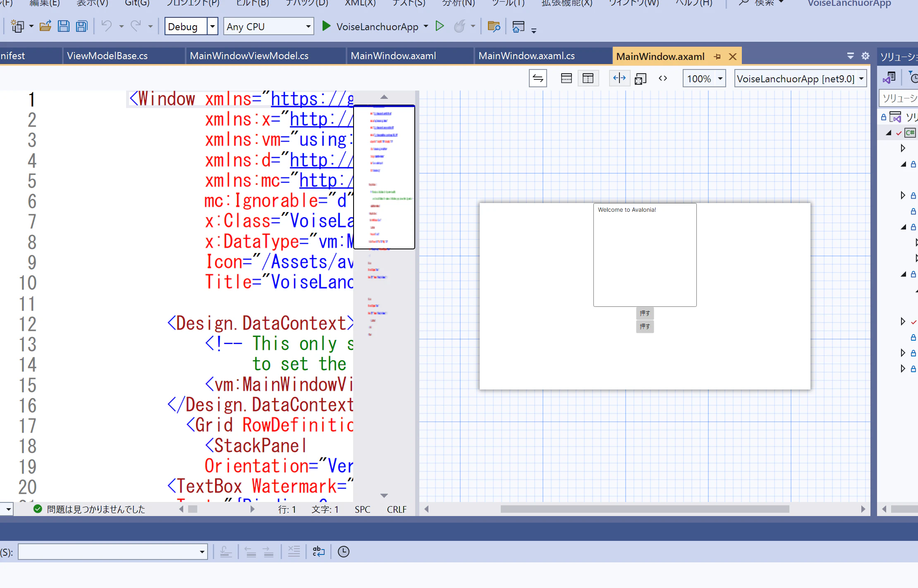Click the designer horizontal scrollbar

pos(645,509)
